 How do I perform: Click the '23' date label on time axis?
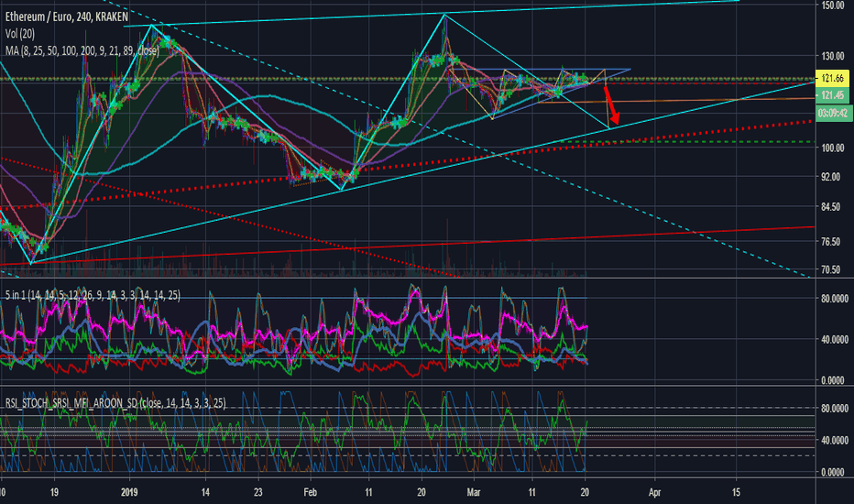pyautogui.click(x=257, y=493)
